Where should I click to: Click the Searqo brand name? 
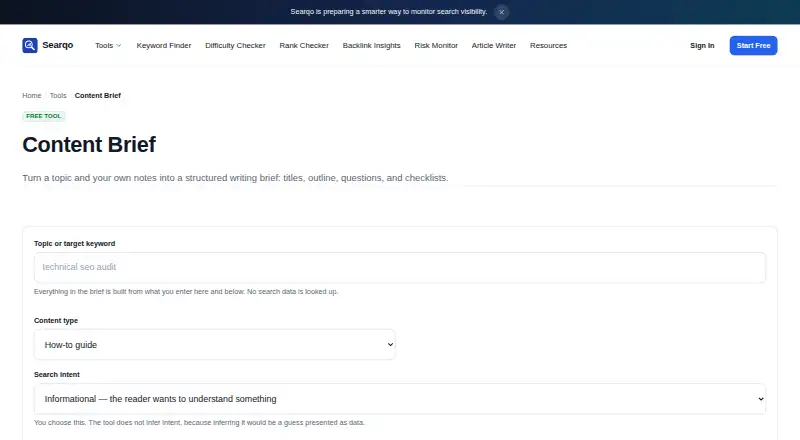pyautogui.click(x=58, y=45)
